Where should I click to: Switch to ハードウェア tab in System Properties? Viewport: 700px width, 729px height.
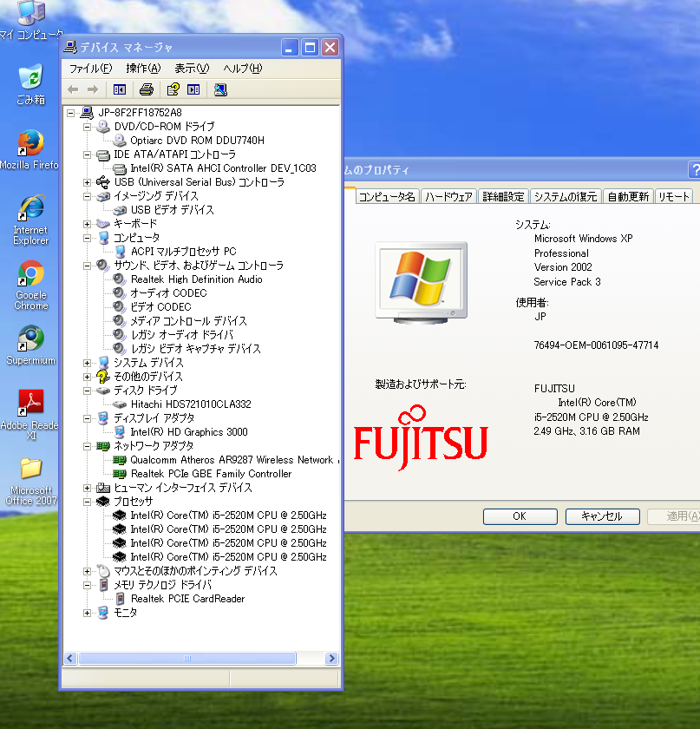point(449,197)
